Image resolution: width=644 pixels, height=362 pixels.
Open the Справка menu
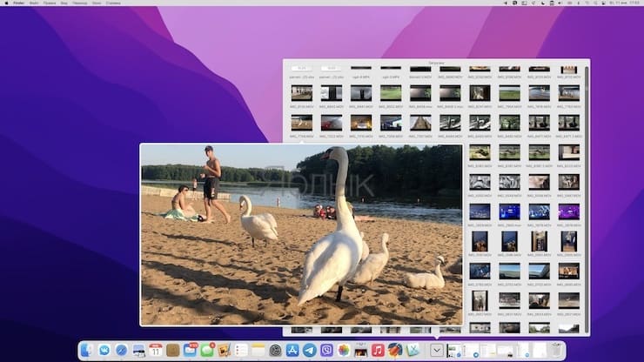pos(113,3)
